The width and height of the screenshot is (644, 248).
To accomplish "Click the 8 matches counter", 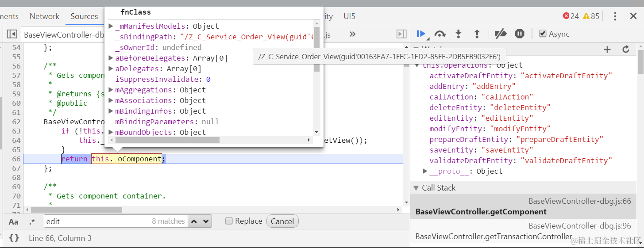I will 168,221.
